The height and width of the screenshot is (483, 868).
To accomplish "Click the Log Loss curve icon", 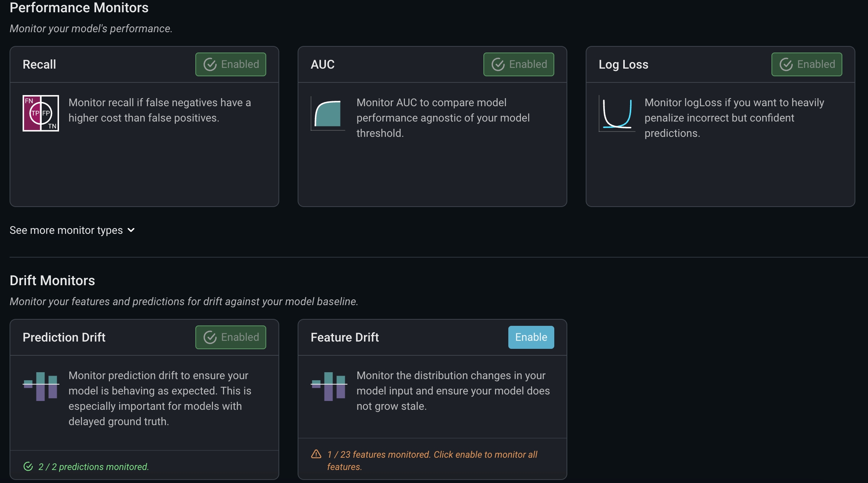I will coord(617,113).
